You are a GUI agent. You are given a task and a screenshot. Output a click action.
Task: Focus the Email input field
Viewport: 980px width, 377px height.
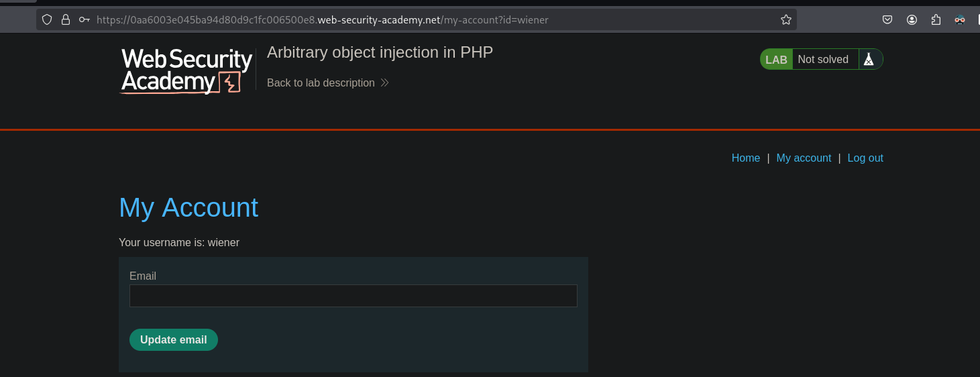pos(353,296)
